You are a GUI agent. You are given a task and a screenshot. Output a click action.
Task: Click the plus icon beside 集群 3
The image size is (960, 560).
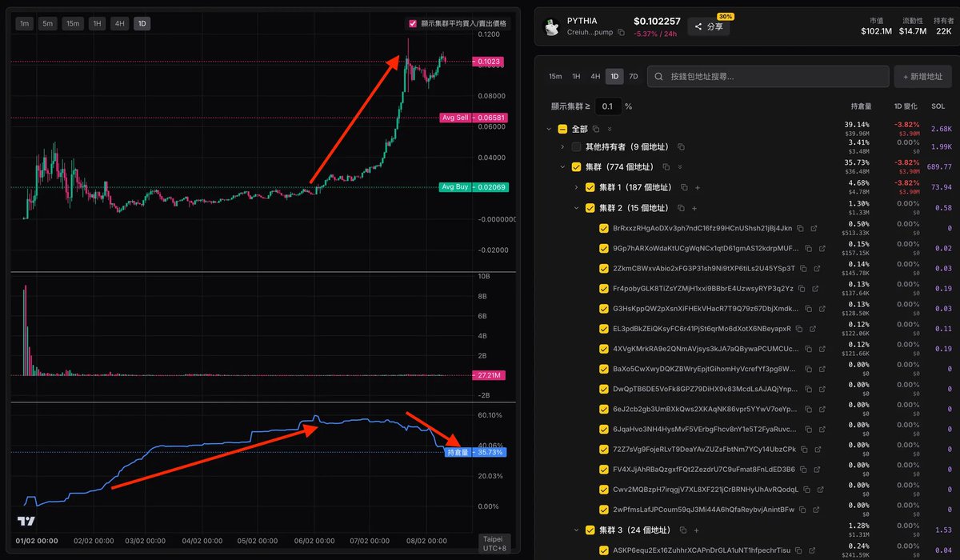[x=697, y=530]
